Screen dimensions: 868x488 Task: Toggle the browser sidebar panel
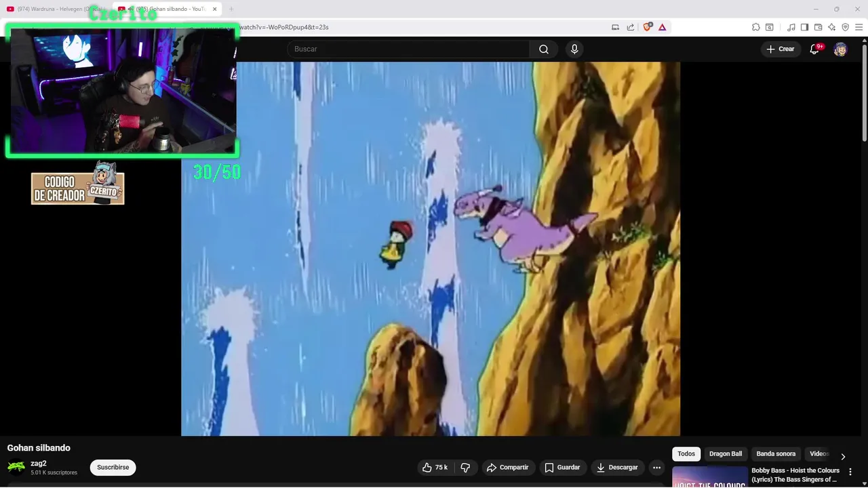(x=805, y=27)
